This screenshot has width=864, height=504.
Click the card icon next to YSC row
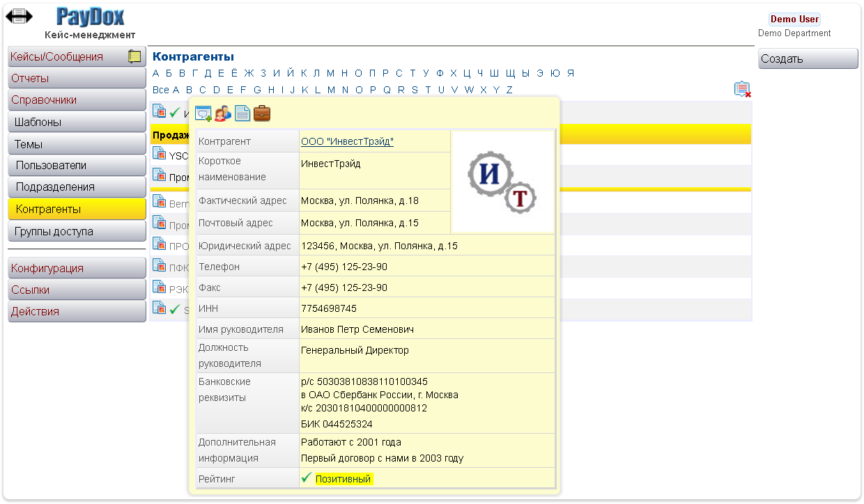click(x=159, y=154)
